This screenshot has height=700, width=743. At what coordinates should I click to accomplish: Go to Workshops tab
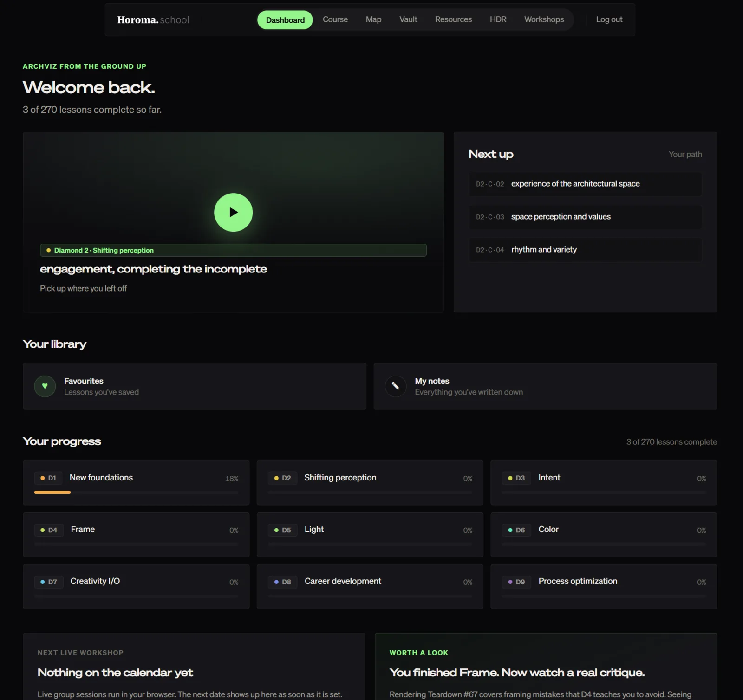[x=544, y=19]
